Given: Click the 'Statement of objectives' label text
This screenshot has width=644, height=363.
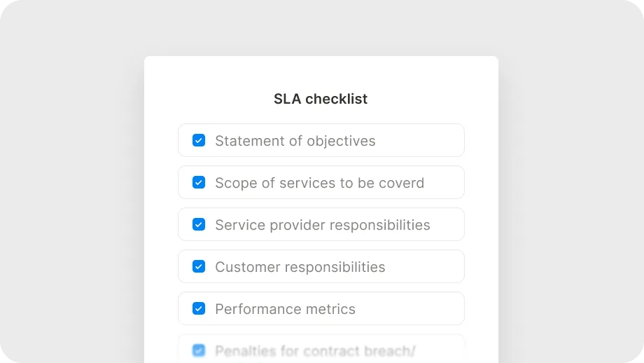Looking at the screenshot, I should point(295,141).
